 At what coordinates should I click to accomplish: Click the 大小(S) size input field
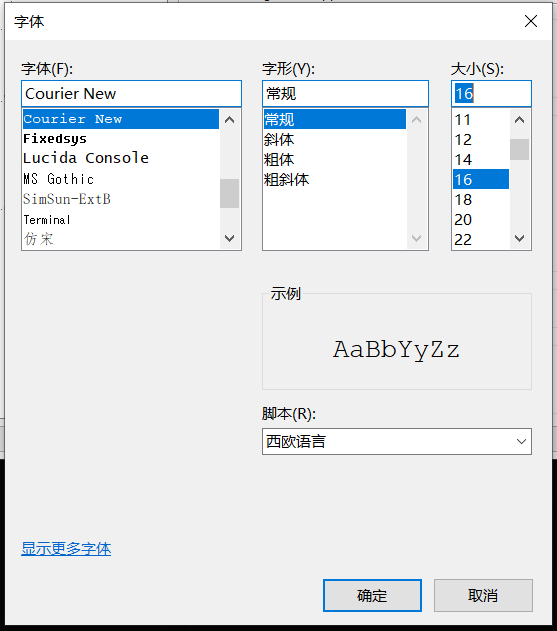pyautogui.click(x=491, y=93)
